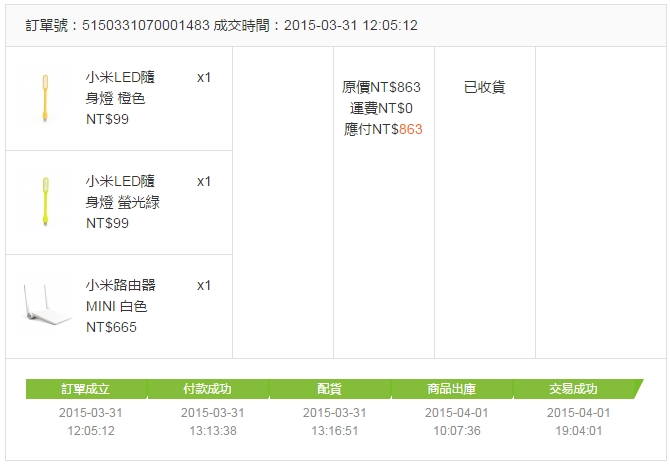This screenshot has height=466, width=670.
Task: Click the NT$99 price of orange light
Action: tap(107, 119)
